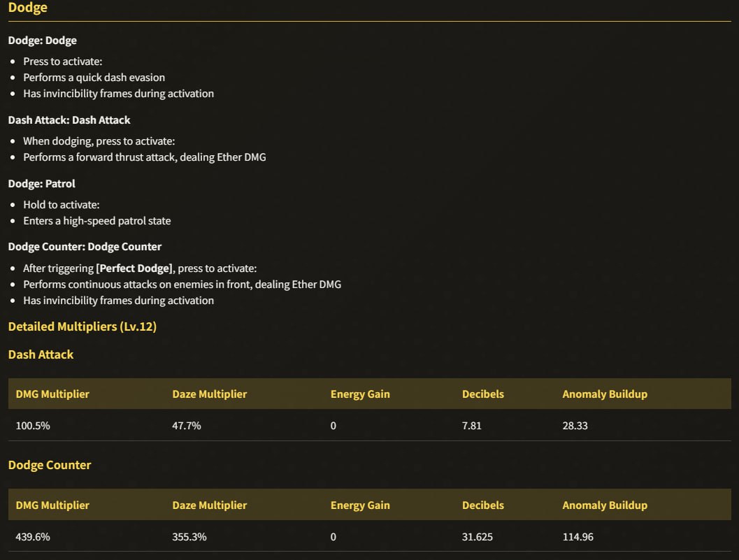The width and height of the screenshot is (739, 560).
Task: Select the 100.5% DMG multiplier value
Action: click(33, 426)
